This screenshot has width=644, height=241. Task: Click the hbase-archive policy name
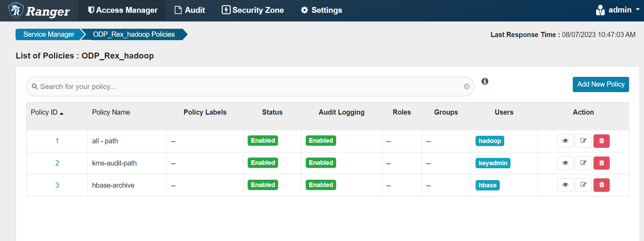113,185
